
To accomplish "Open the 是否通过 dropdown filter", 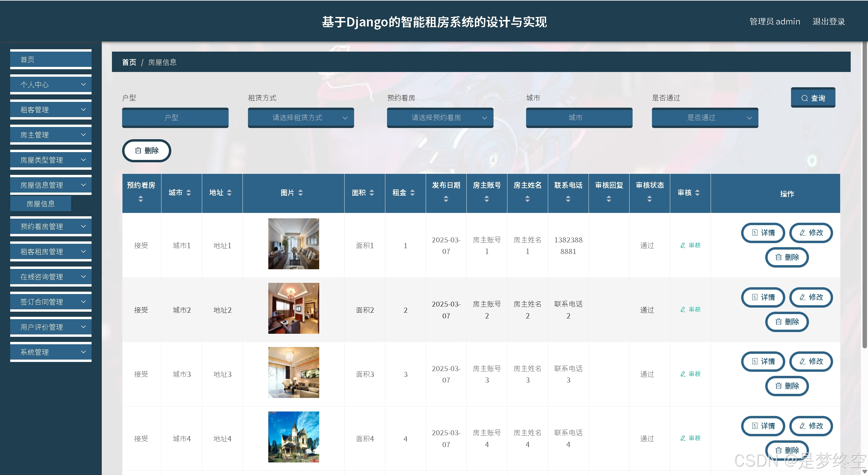I will tap(705, 117).
